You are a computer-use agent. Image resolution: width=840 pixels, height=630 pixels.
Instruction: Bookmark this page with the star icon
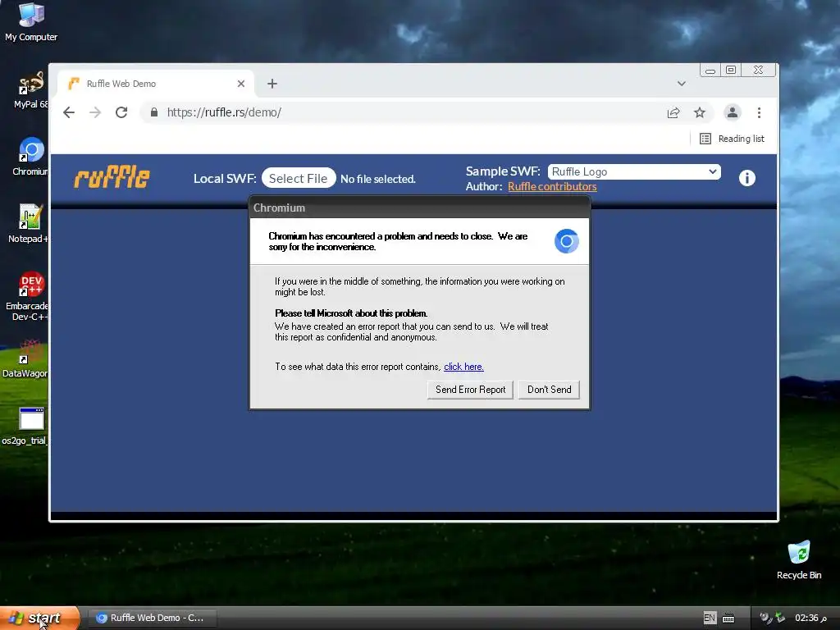point(700,112)
